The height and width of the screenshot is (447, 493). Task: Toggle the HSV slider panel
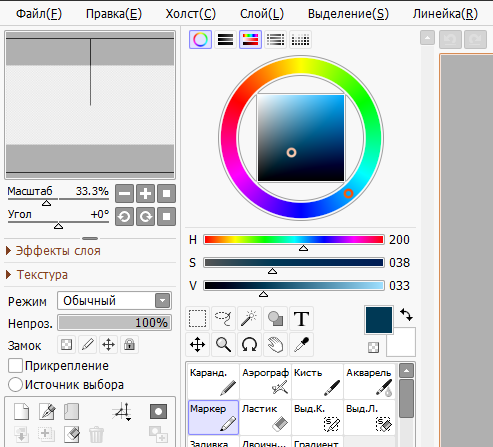(250, 40)
